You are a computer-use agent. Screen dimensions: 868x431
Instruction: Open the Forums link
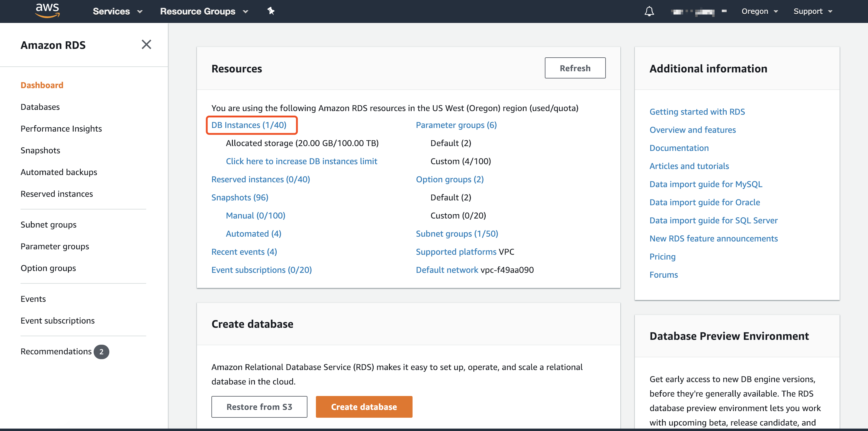point(664,275)
